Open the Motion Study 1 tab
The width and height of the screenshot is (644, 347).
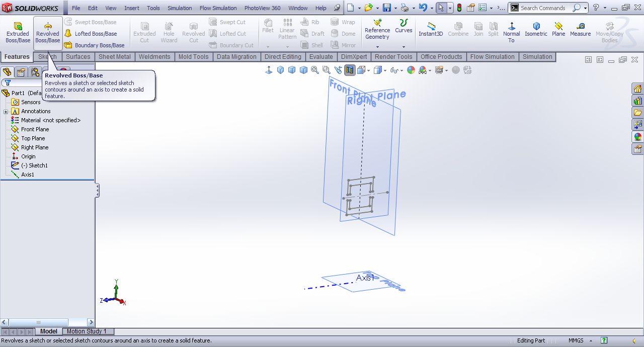pos(87,331)
